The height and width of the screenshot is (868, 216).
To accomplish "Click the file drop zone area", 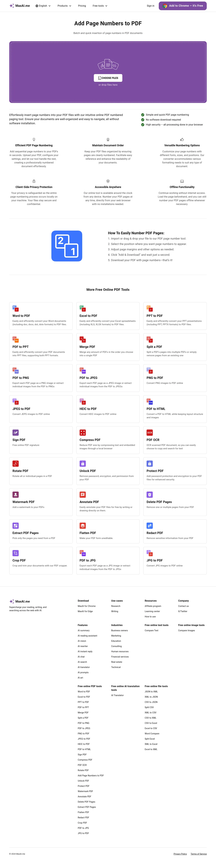I will [x=108, y=72].
